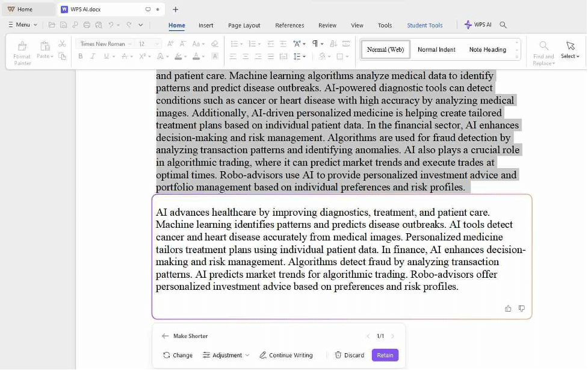Click the Cut scissors icon
Viewport: 588px width, 370px height.
(62, 44)
